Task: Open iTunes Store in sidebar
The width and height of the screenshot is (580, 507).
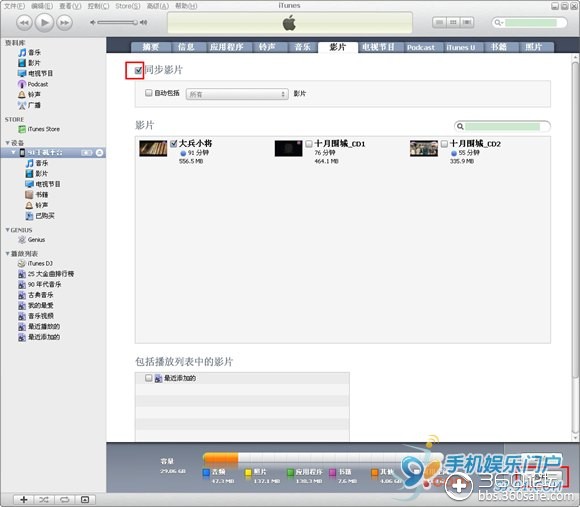Action: pyautogui.click(x=39, y=129)
